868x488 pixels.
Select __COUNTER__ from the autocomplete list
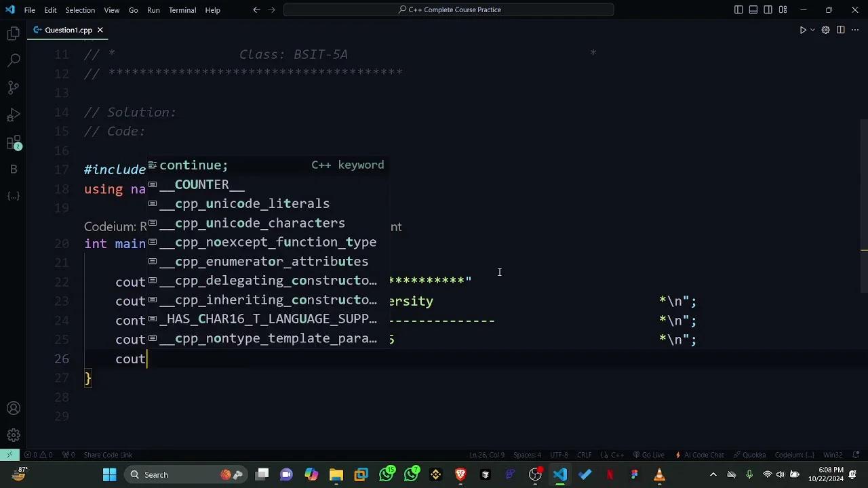(201, 184)
